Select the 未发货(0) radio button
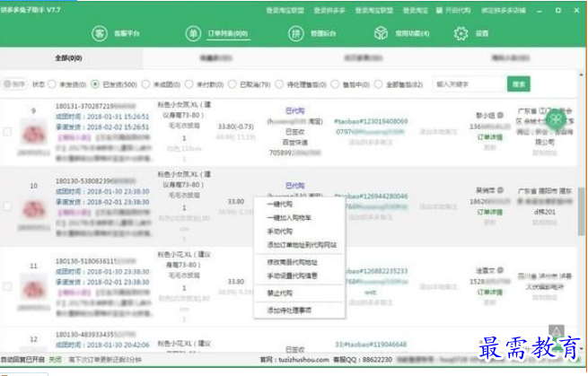Screen dimensions: 588x376 point(52,84)
